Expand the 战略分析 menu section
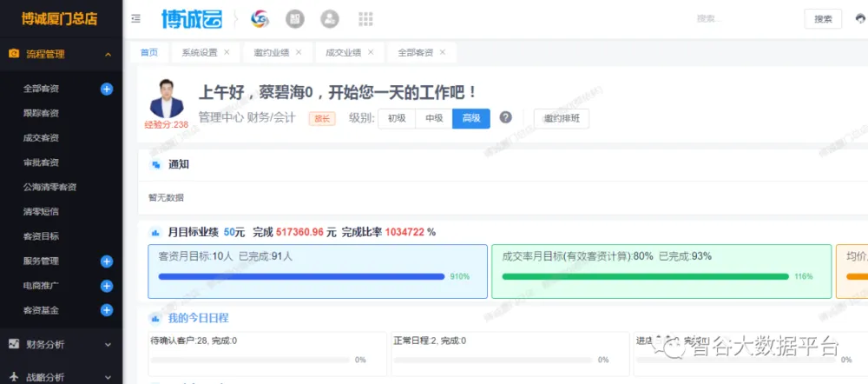 coord(108,377)
